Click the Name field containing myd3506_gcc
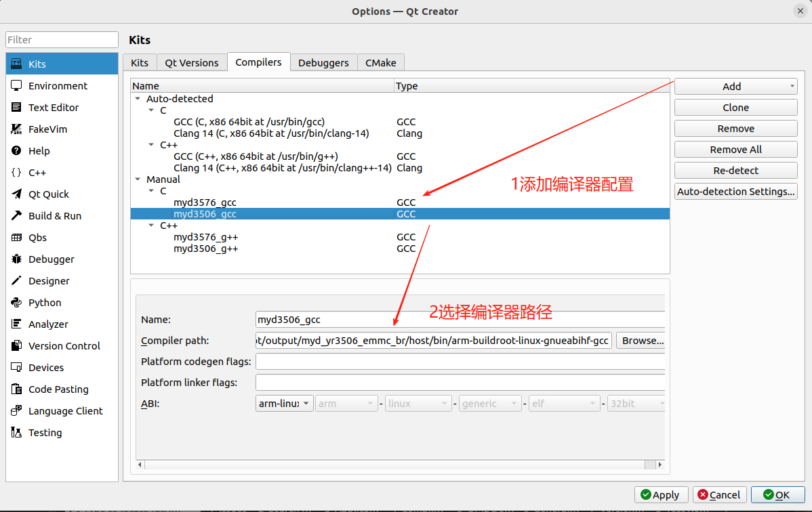 click(460, 320)
